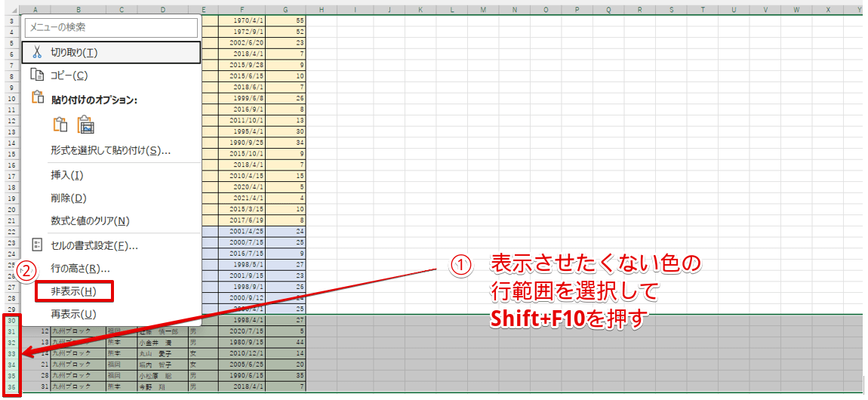Select row 33 header
Viewport: 868px width, 400px height.
[12, 353]
